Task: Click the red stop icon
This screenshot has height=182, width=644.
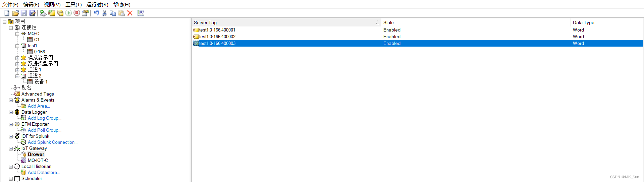Action: (x=77, y=13)
